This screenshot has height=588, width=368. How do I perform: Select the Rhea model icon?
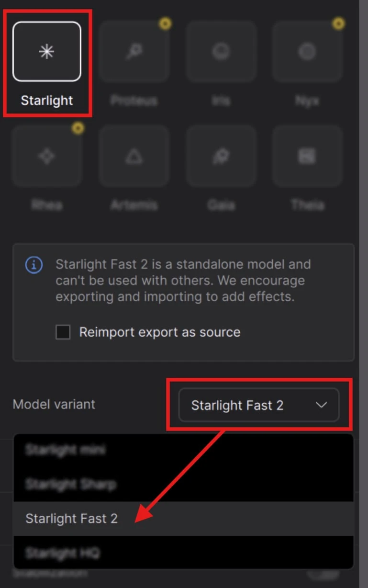point(47,156)
